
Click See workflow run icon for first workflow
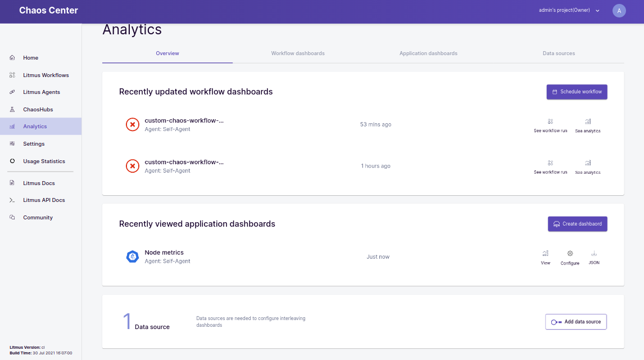(550, 121)
